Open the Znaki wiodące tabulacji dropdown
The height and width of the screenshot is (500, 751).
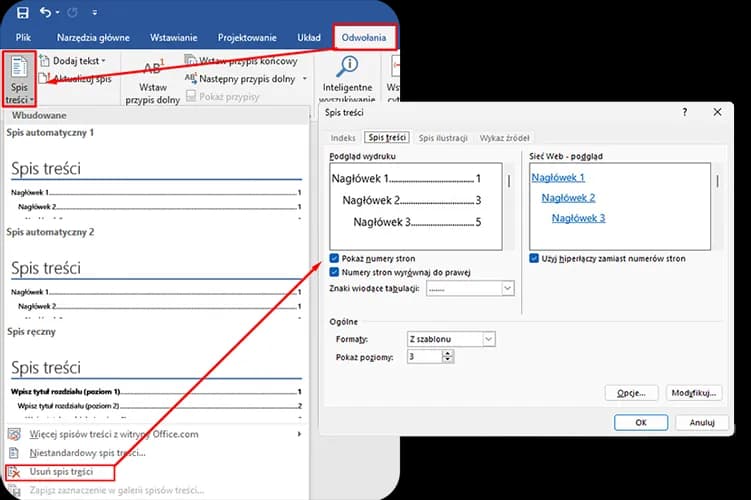tap(507, 288)
